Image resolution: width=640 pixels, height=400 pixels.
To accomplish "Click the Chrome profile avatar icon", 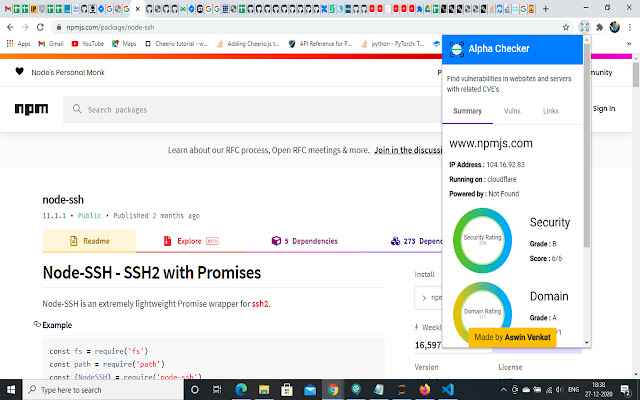I will coord(615,27).
